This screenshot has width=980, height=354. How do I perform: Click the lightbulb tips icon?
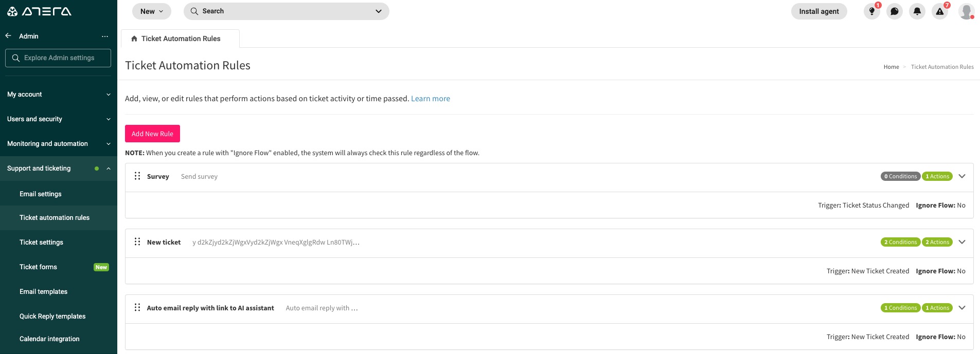(x=871, y=11)
